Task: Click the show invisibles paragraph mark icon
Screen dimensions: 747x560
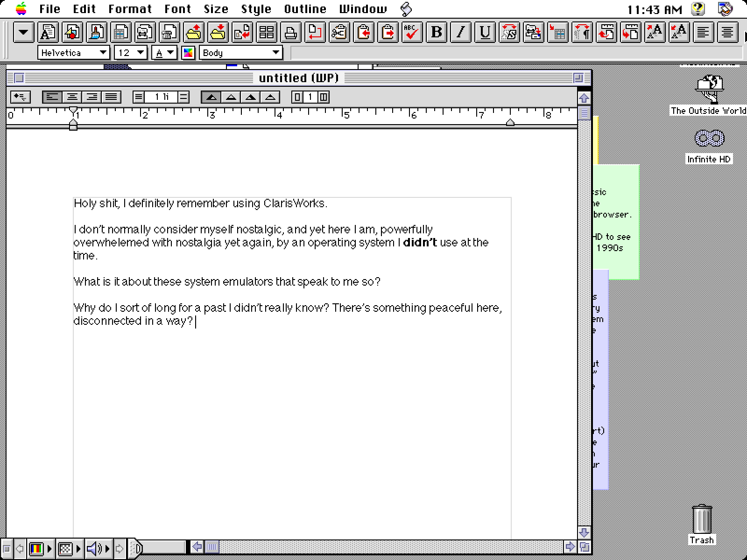Action: [x=582, y=32]
